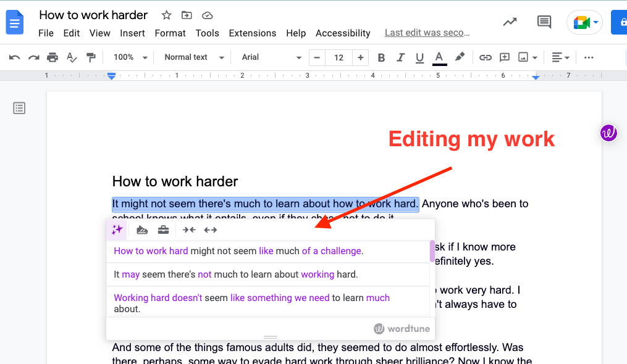Open the Extensions menu
The width and height of the screenshot is (627, 364).
pos(253,33)
